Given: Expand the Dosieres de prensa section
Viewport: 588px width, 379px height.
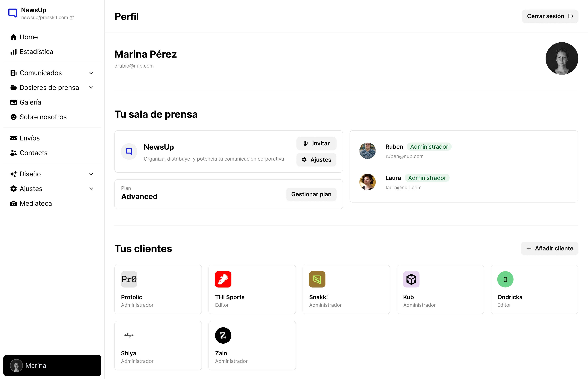Looking at the screenshot, I should click(91, 88).
